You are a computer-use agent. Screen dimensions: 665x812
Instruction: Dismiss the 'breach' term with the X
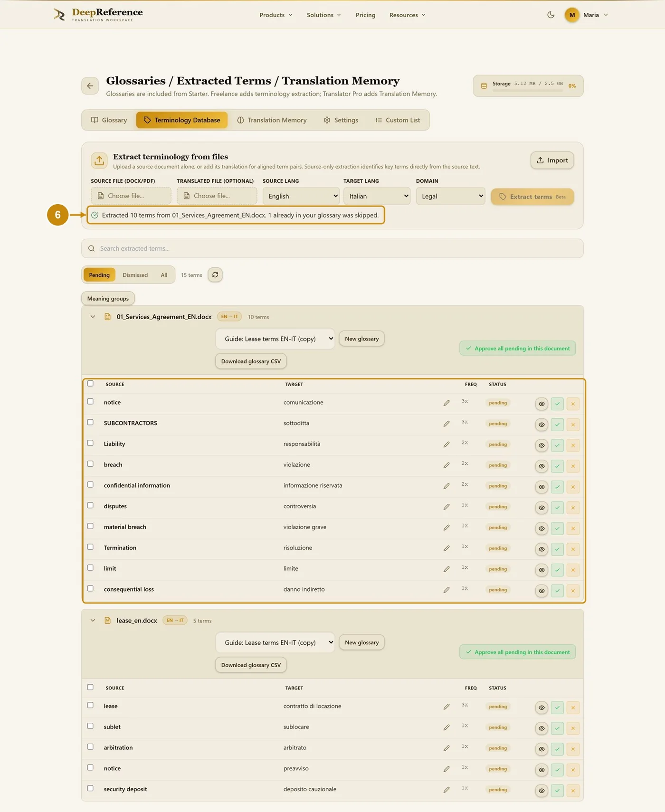point(573,466)
